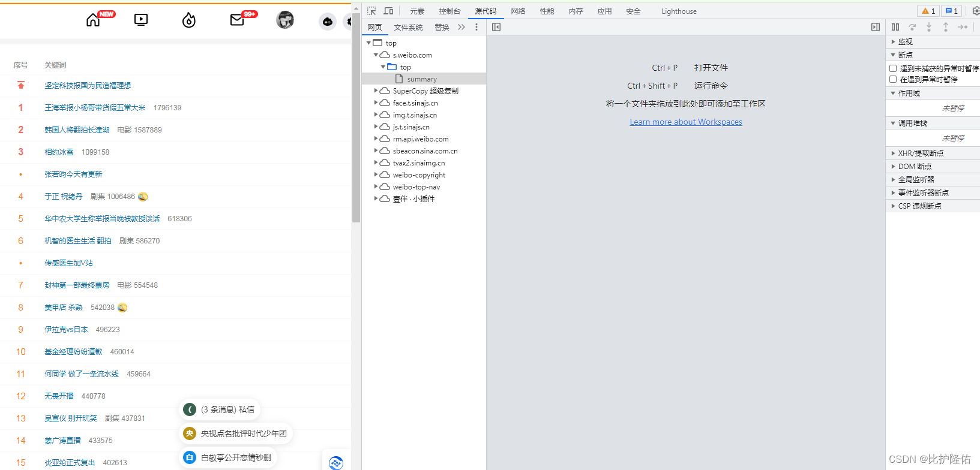Screen dimensions: 980x470
Task: Expand the XHR/提取断点 section
Action: pos(933,153)
